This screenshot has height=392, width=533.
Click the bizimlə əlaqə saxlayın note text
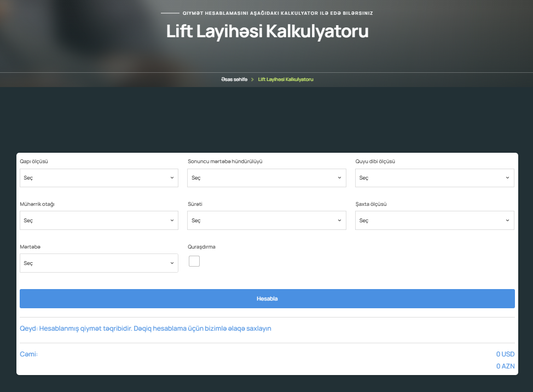[x=237, y=328]
